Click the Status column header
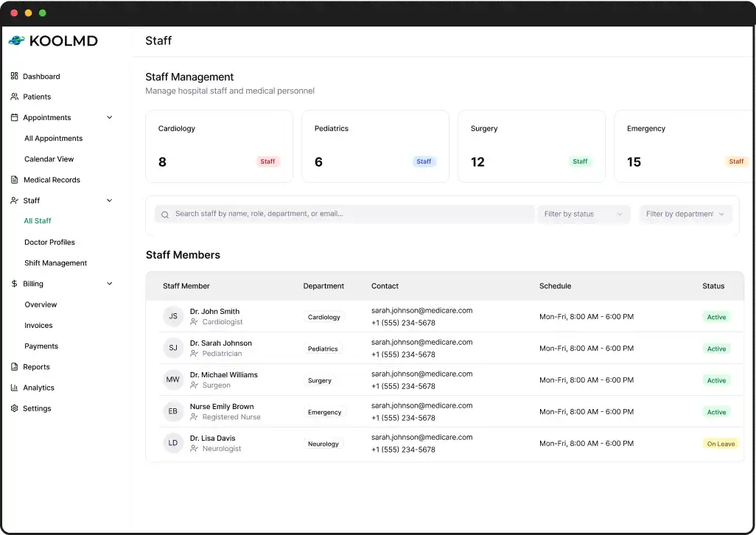The width and height of the screenshot is (756, 535). [713, 286]
